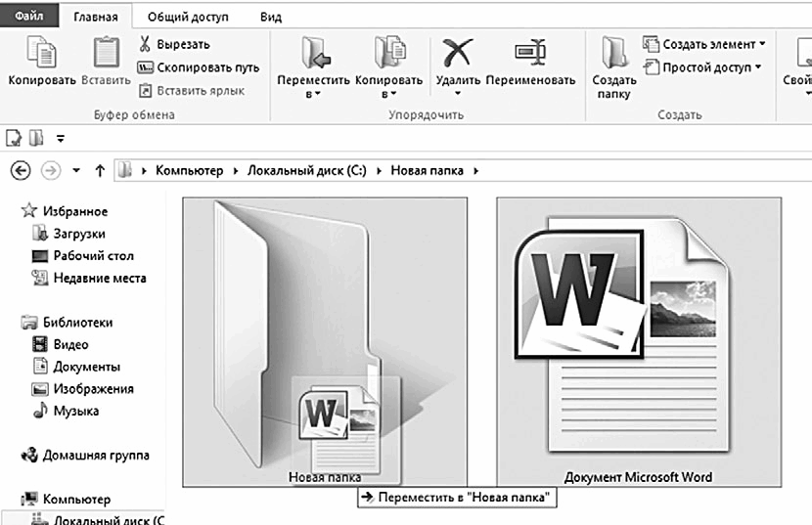Click Локальный диск (C:) in the address path

(306, 170)
